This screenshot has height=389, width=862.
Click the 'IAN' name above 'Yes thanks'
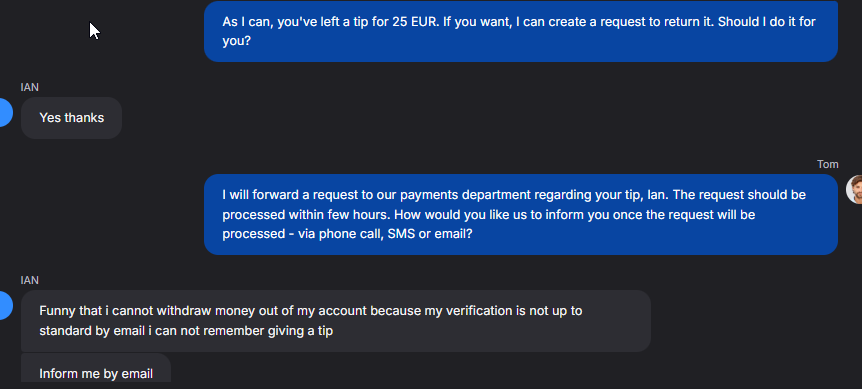pos(30,87)
